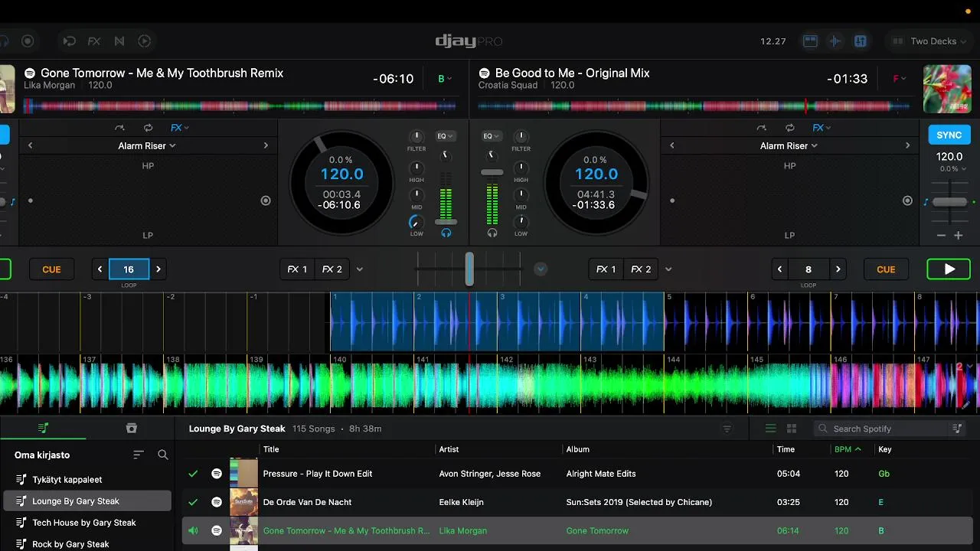Expand the crossfader options chevron
This screenshot has height=551, width=980.
pos(541,269)
